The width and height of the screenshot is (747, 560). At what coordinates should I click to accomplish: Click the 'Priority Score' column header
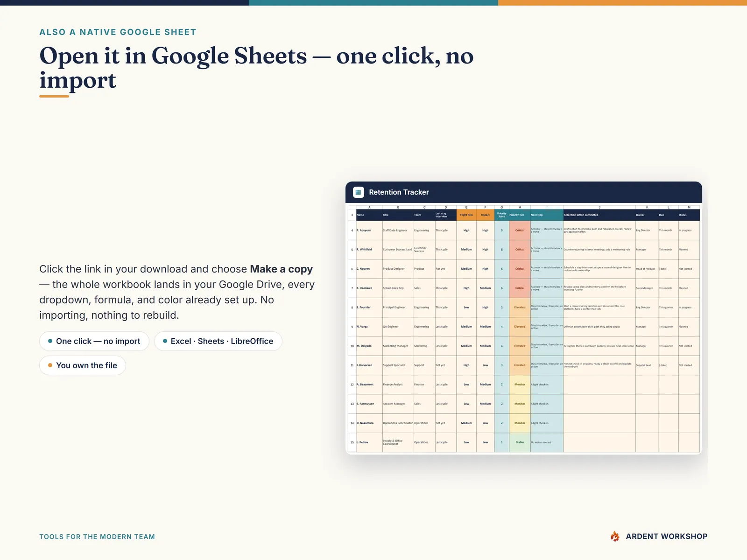(502, 215)
